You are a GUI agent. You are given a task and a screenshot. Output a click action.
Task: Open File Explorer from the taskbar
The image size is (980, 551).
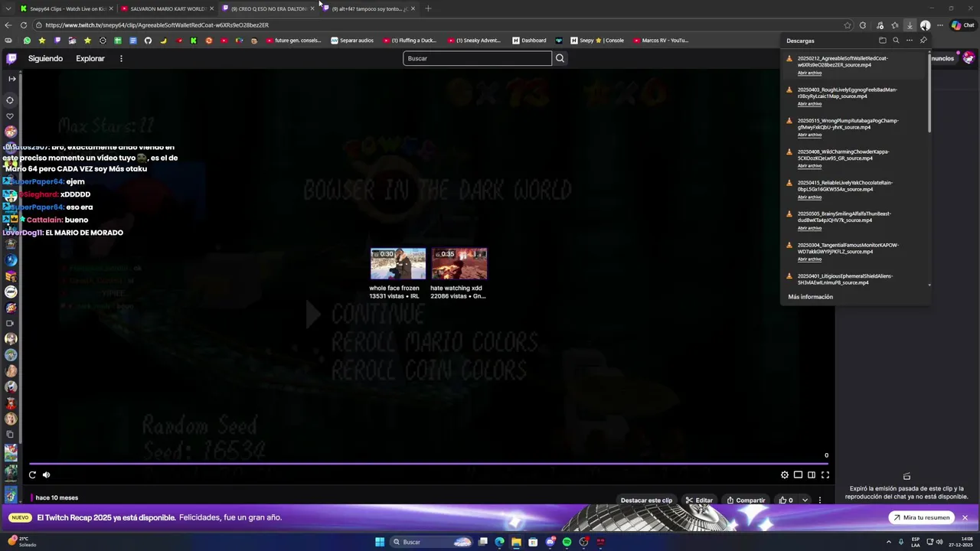516,542
